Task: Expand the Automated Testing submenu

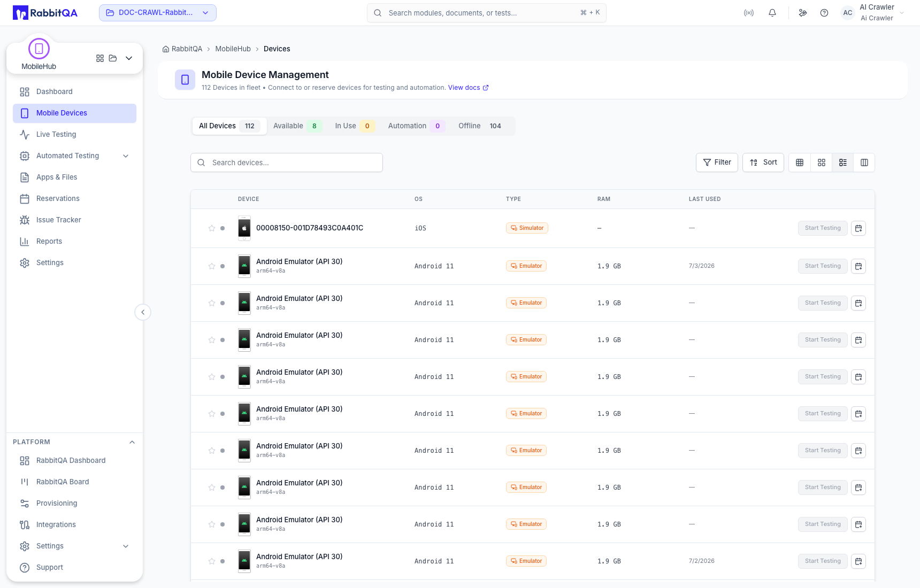Action: pyautogui.click(x=74, y=156)
